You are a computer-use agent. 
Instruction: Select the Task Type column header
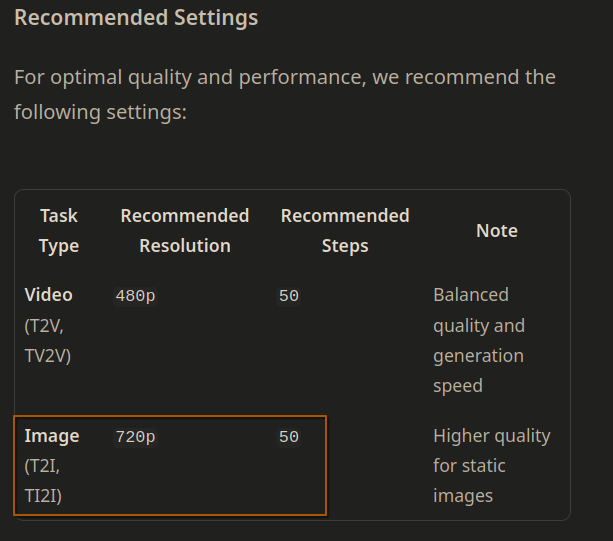click(59, 231)
